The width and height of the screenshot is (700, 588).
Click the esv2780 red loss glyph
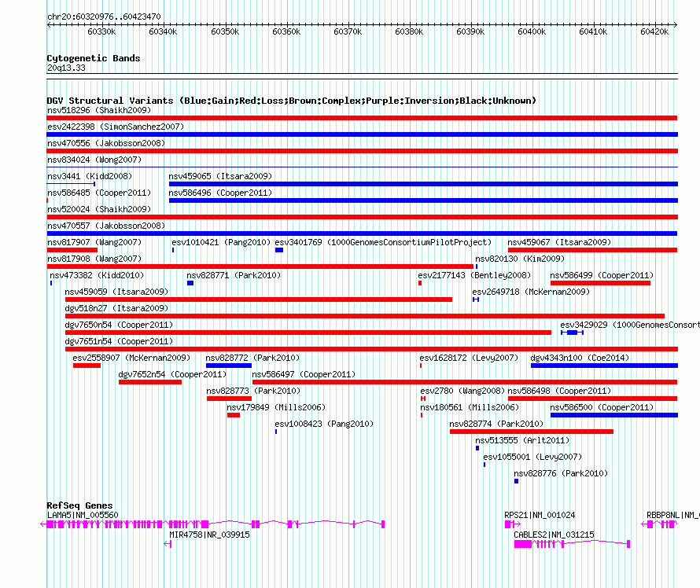pyautogui.click(x=423, y=399)
